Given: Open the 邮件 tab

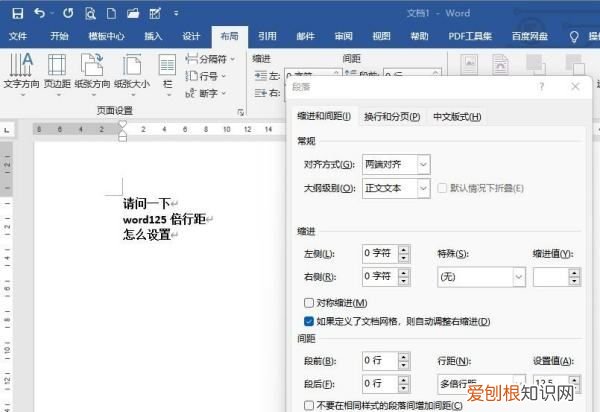Looking at the screenshot, I should tap(305, 36).
